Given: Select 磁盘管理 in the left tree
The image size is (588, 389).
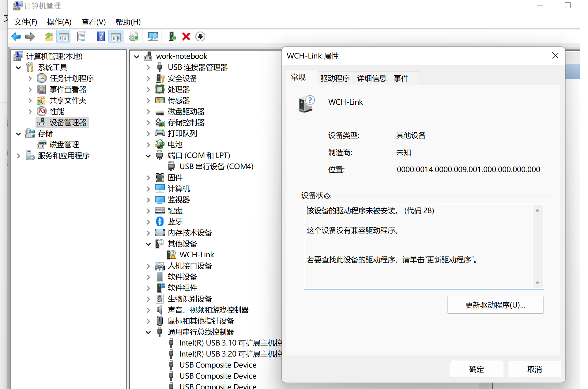Looking at the screenshot, I should coord(64,145).
